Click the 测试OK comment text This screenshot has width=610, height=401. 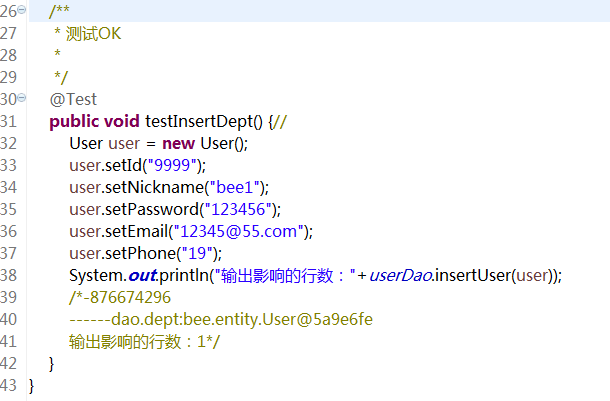(x=93, y=34)
